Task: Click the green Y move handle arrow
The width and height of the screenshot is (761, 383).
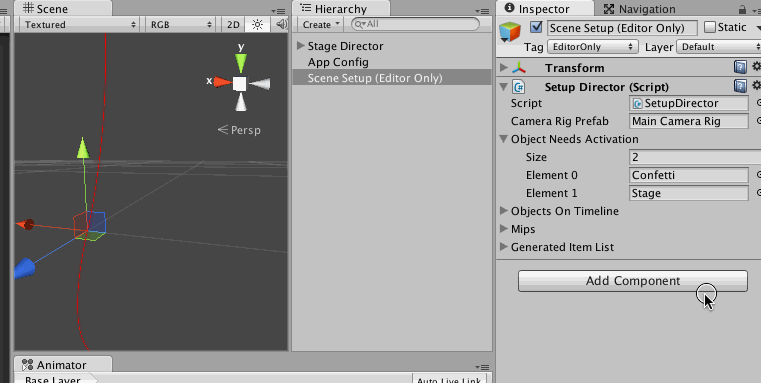Action: point(83,148)
